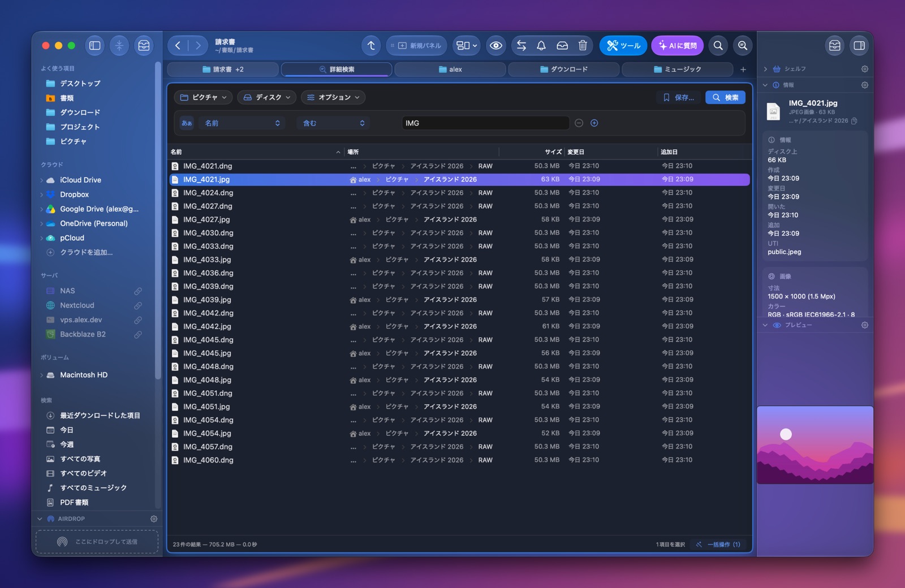Open the advanced search zoom icon

pos(743,46)
